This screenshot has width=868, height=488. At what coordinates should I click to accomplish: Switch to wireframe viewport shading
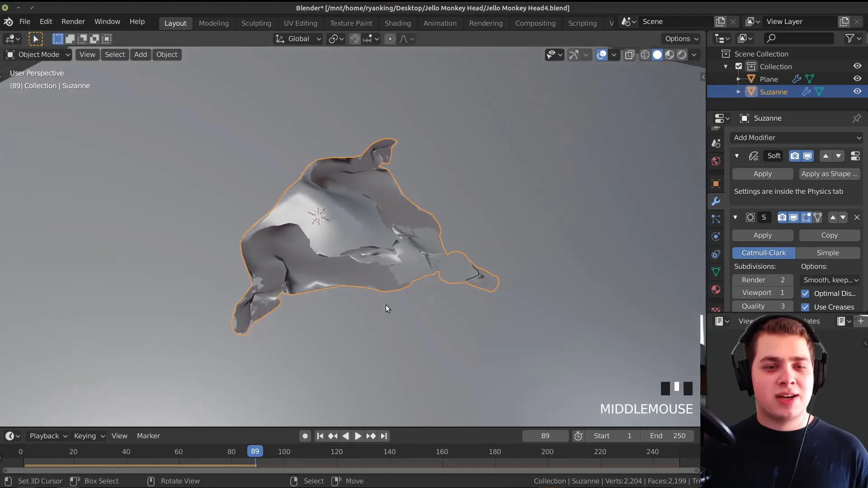(x=645, y=55)
